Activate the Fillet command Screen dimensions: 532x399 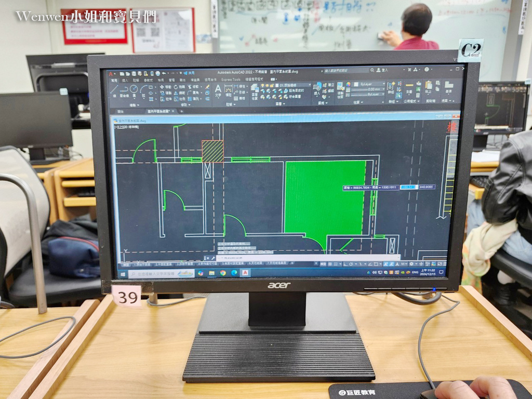coord(194,93)
